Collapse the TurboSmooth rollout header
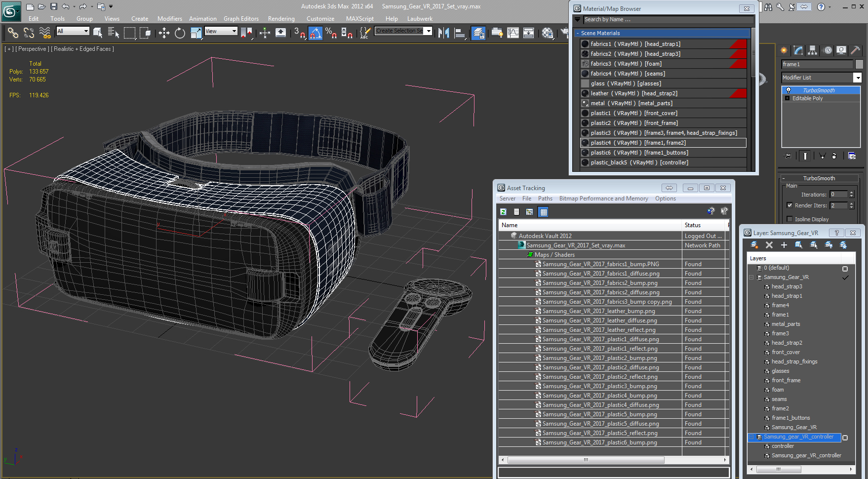 point(819,178)
